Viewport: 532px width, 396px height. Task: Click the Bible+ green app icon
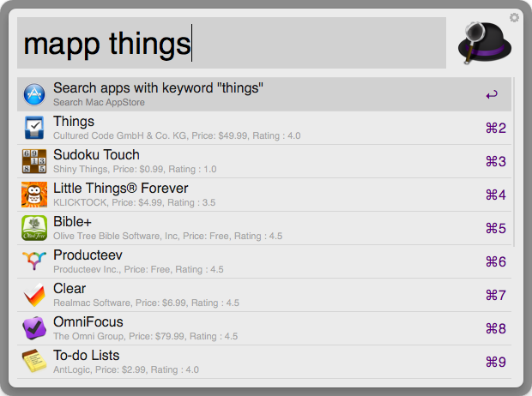34,228
